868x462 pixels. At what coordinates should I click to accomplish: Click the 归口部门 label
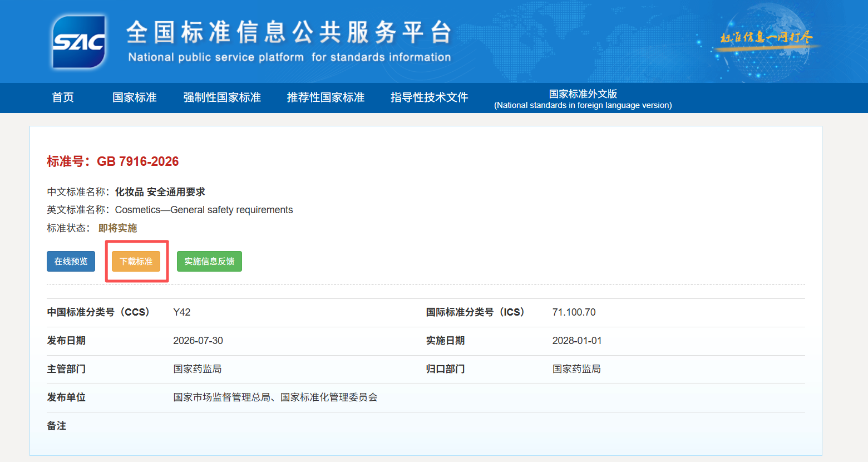(445, 369)
